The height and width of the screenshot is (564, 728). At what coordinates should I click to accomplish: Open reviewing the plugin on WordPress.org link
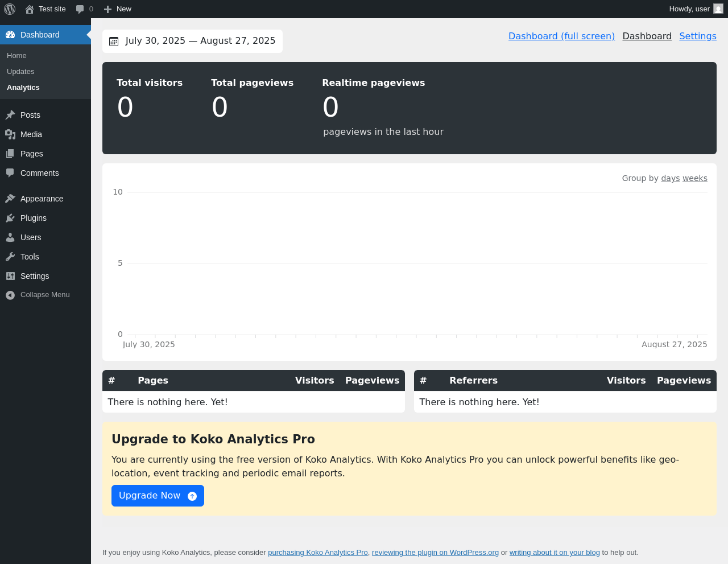[435, 552]
